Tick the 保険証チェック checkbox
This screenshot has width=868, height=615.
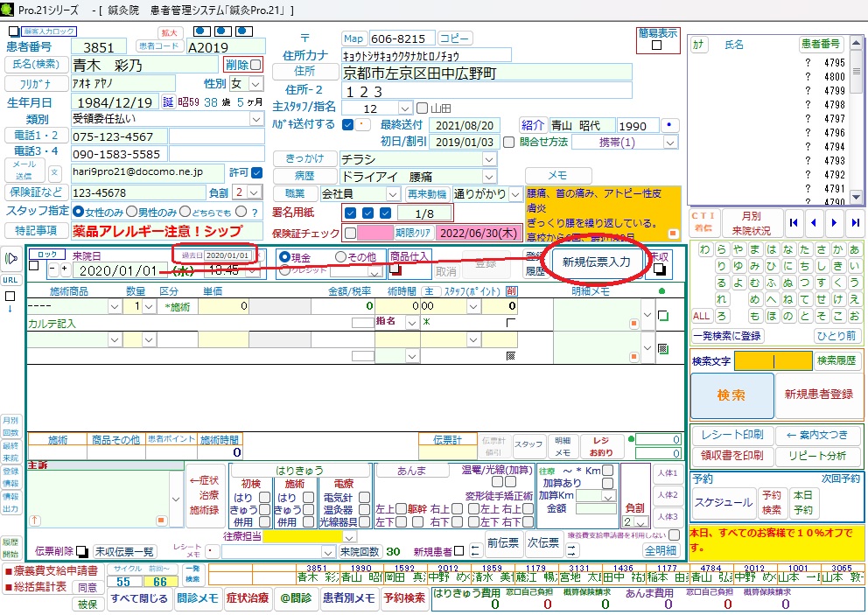pos(350,233)
